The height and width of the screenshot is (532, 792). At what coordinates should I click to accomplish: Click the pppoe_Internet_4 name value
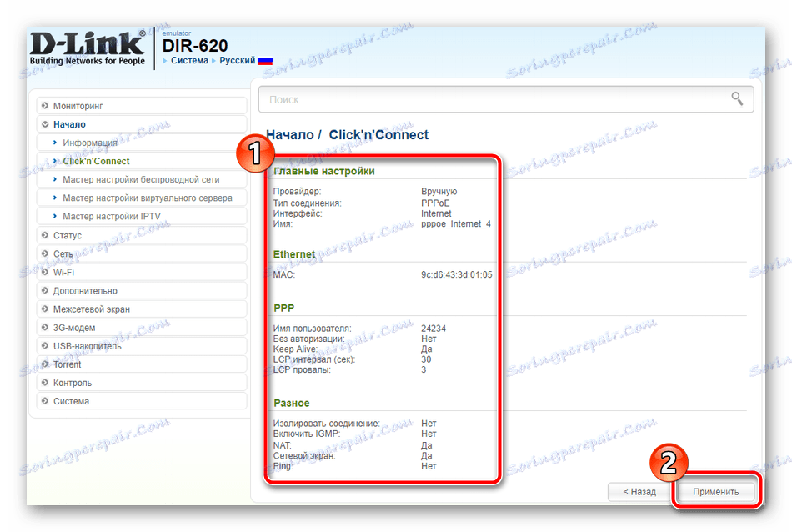pyautogui.click(x=456, y=223)
